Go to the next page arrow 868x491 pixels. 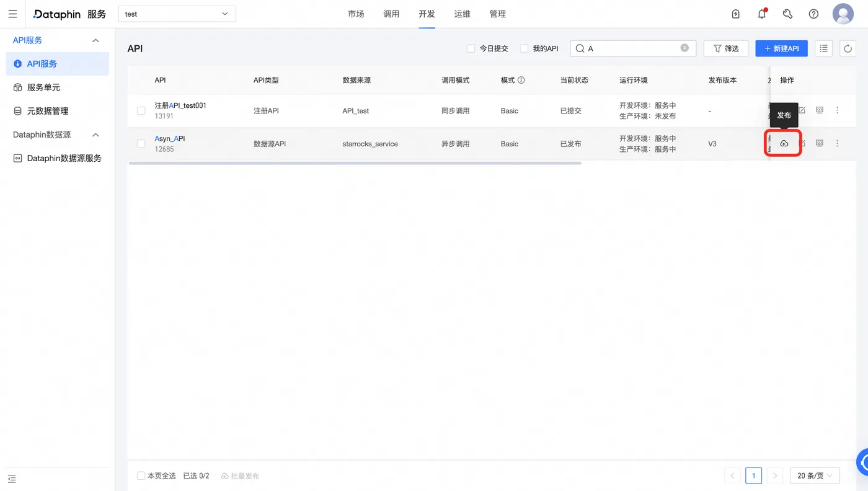click(x=774, y=476)
